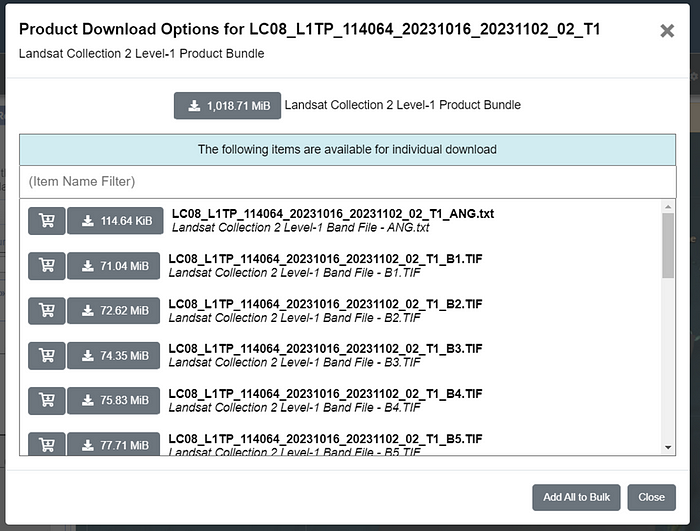The height and width of the screenshot is (531, 700).
Task: Close dialog with the X icon
Action: (x=667, y=31)
